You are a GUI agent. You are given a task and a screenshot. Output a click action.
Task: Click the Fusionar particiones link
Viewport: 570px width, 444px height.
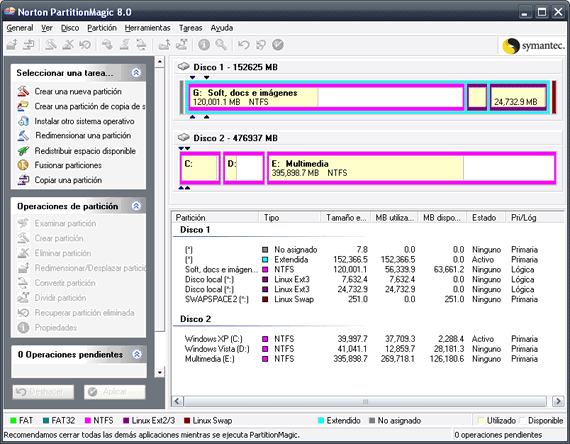point(68,165)
